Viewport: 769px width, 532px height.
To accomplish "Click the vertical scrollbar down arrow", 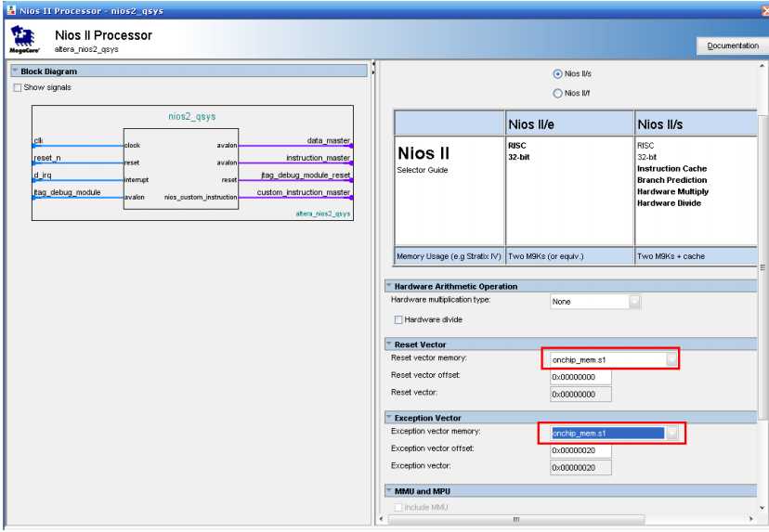I will (x=762, y=508).
